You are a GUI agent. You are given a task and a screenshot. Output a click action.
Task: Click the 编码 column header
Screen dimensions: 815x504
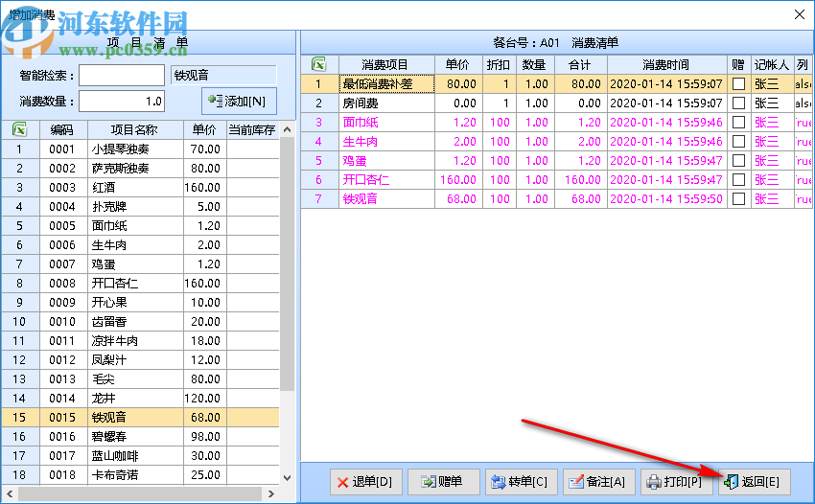[x=63, y=130]
